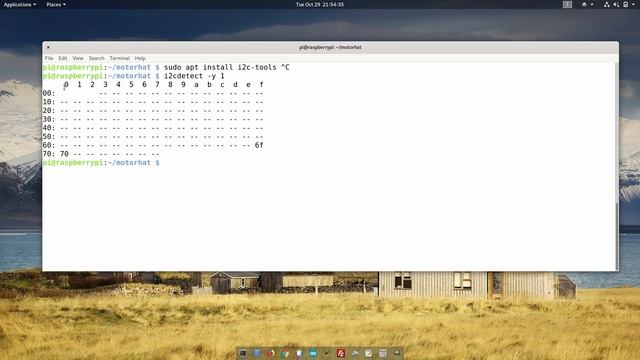Viewport: 640px width, 360px height.
Task: Launch Firefox from the dock
Action: pyautogui.click(x=271, y=353)
